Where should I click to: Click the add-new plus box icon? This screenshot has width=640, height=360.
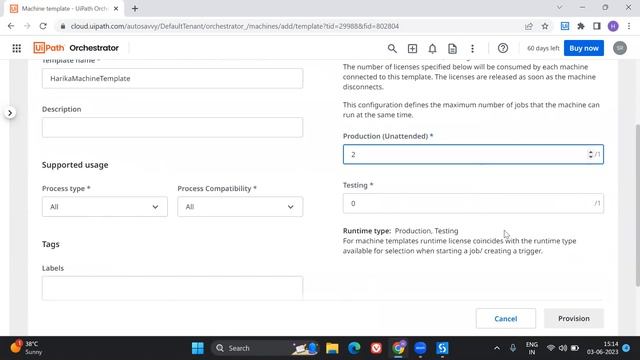[x=412, y=49]
